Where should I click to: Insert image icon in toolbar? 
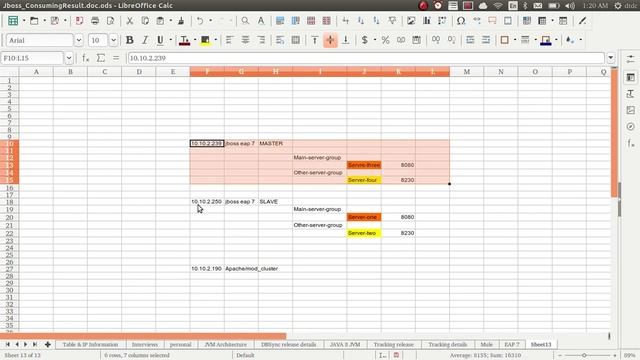coord(411,20)
